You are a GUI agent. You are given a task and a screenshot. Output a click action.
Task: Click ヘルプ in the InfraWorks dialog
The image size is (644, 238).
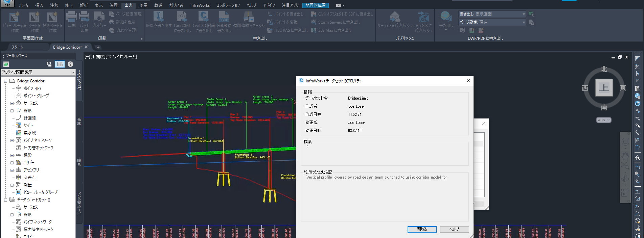454,229
